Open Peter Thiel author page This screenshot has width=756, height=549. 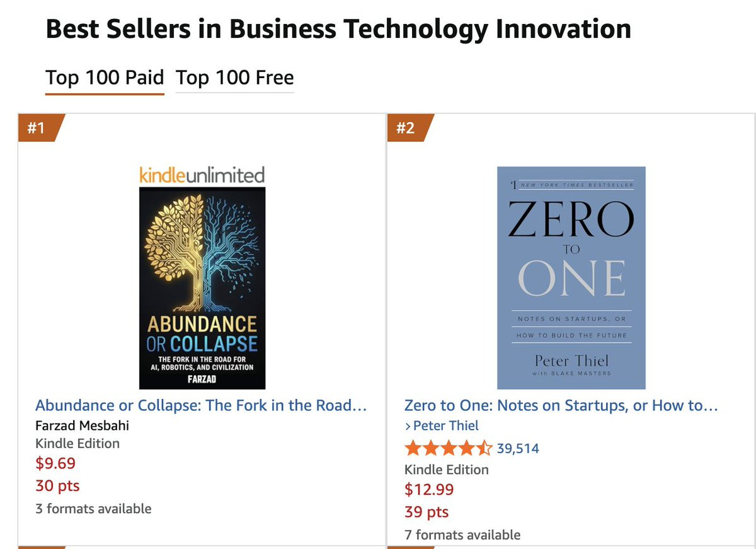click(446, 425)
